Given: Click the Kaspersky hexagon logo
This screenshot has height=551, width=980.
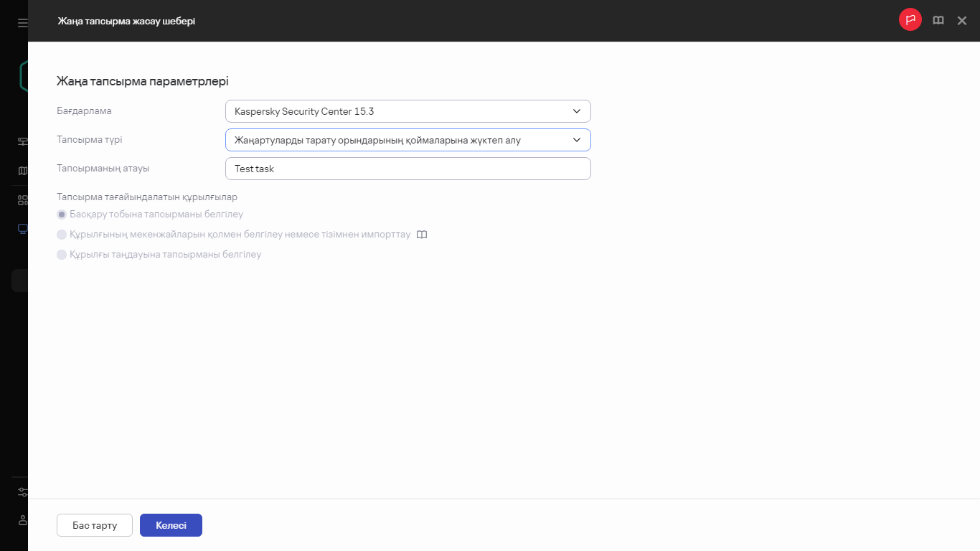Looking at the screenshot, I should tap(23, 76).
